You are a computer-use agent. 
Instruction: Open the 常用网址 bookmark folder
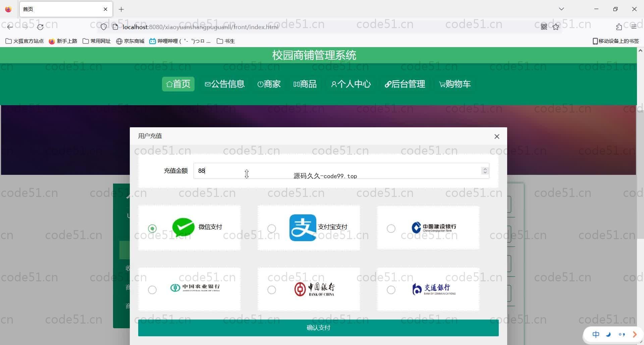pyautogui.click(x=97, y=41)
